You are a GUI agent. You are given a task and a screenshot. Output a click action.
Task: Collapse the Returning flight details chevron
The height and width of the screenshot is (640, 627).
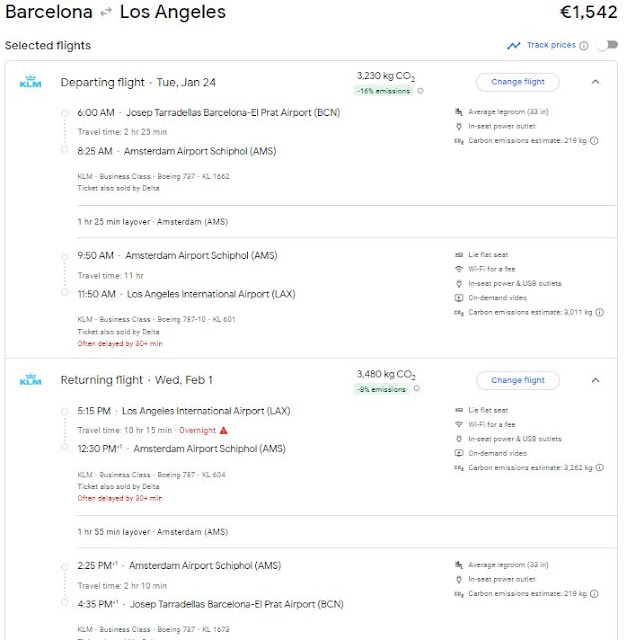(595, 380)
